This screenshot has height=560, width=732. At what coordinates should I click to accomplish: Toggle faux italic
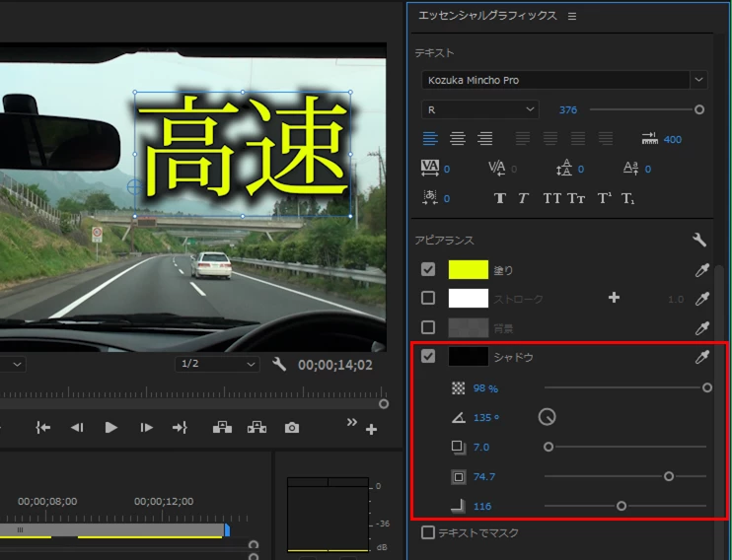click(x=523, y=198)
